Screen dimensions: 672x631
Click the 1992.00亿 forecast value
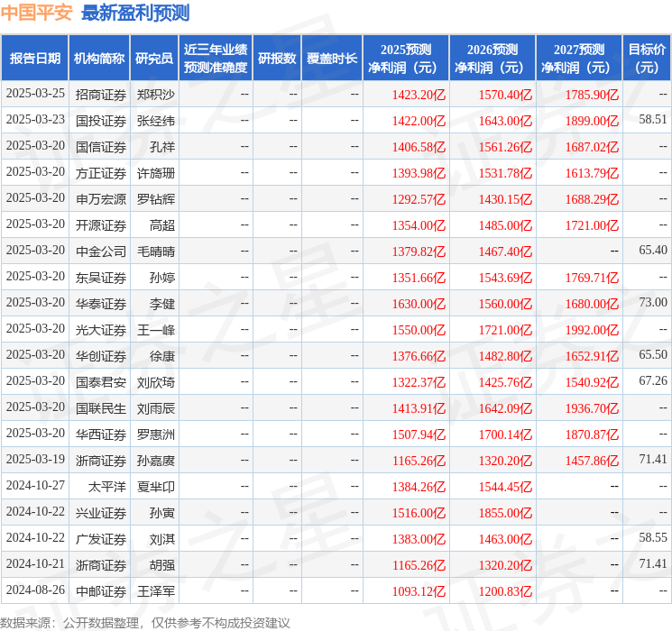(x=592, y=330)
